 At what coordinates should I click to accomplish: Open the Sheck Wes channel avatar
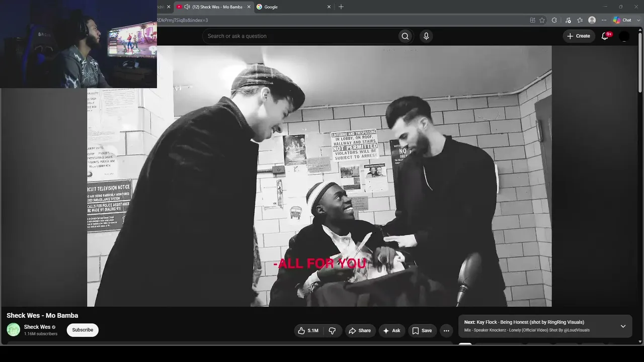pyautogui.click(x=14, y=330)
